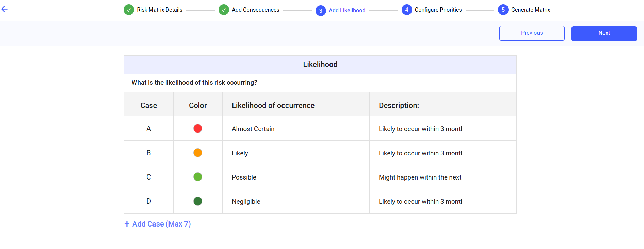Go to Configure Priorities step
Screen dimensions: 644x249
438,10
